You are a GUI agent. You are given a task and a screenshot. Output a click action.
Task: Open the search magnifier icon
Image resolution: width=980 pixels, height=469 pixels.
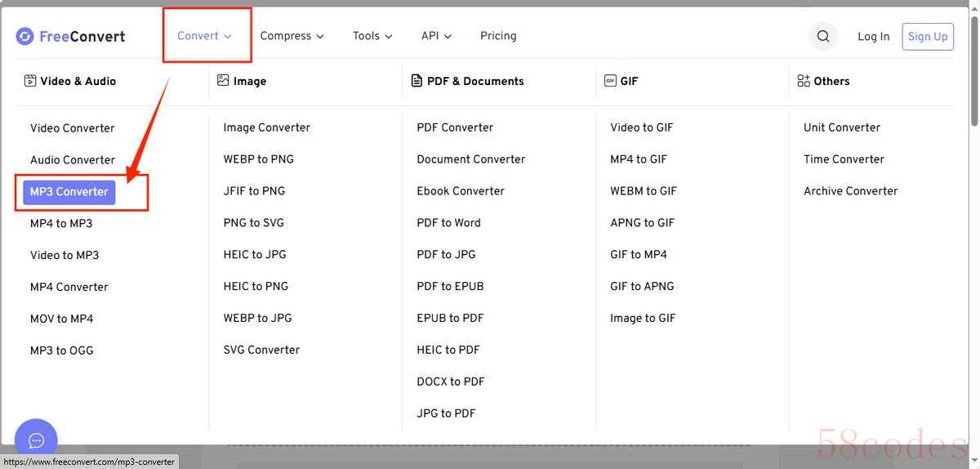[x=823, y=36]
